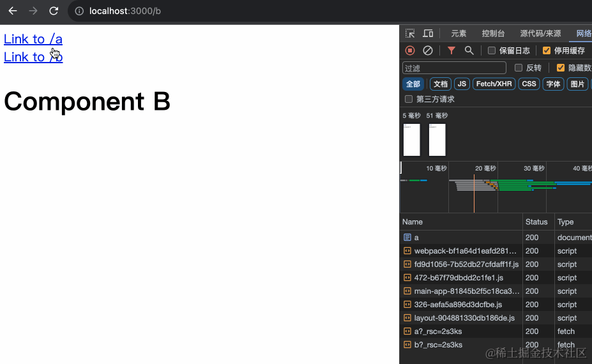The width and height of the screenshot is (592, 364).
Task: Open network search magnifier
Action: point(469,50)
